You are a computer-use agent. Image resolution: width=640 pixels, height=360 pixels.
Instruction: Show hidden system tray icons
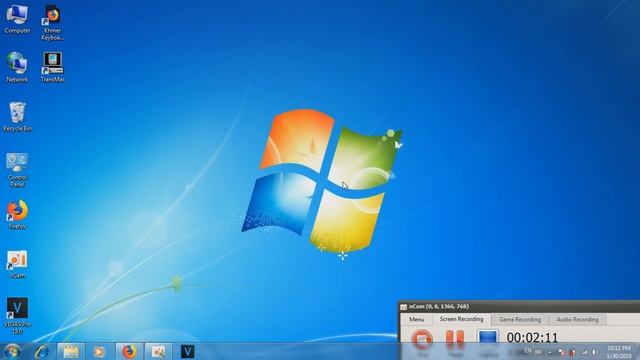[550, 352]
